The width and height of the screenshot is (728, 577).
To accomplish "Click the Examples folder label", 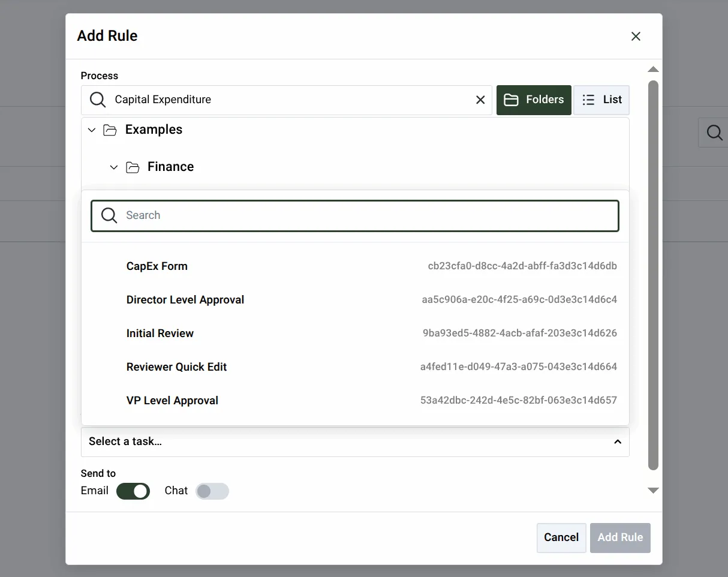I will (154, 130).
